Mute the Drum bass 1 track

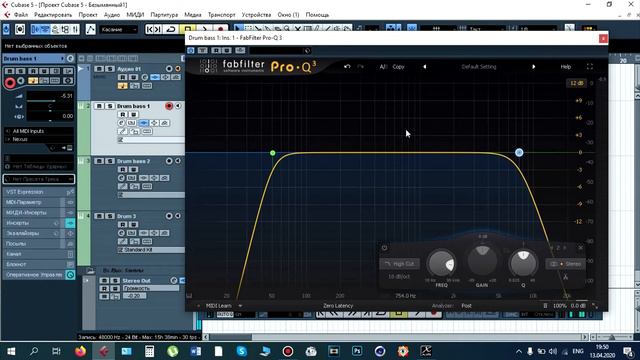click(x=99, y=106)
